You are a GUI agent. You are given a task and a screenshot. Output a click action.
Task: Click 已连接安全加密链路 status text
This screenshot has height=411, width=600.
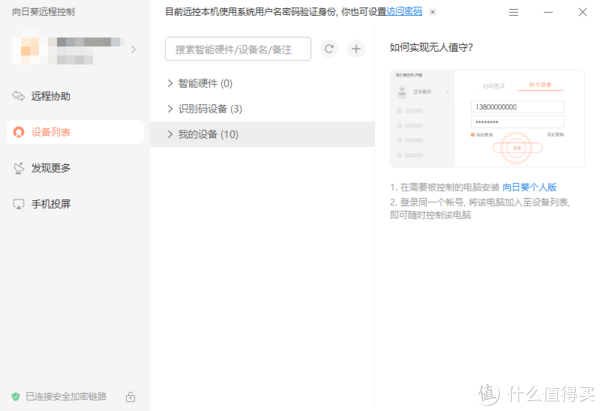pos(66,396)
